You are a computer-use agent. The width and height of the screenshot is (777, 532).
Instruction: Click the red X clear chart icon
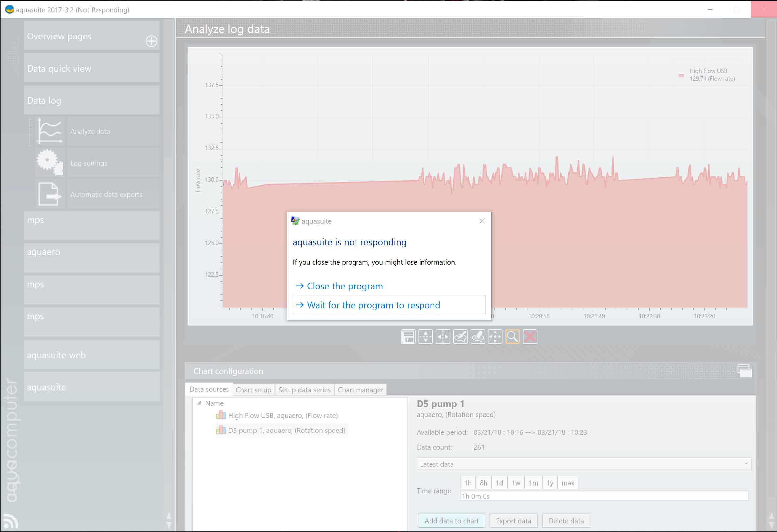tap(530, 337)
